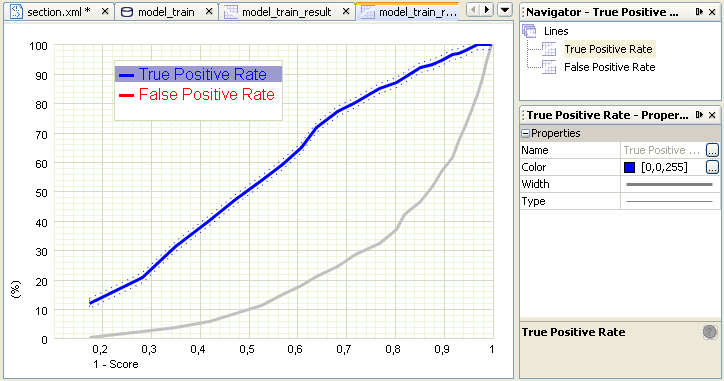Click the help icon in description area

[x=710, y=332]
